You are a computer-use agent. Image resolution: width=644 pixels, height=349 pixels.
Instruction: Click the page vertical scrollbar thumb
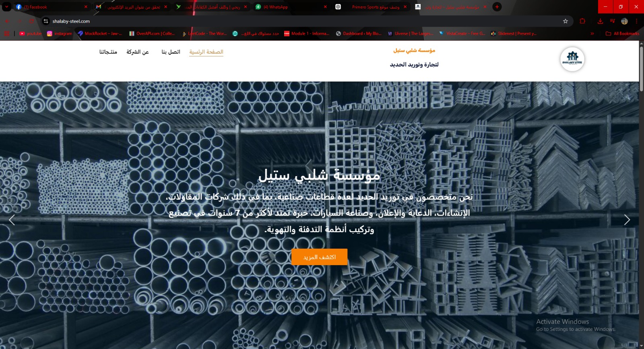[x=642, y=69]
